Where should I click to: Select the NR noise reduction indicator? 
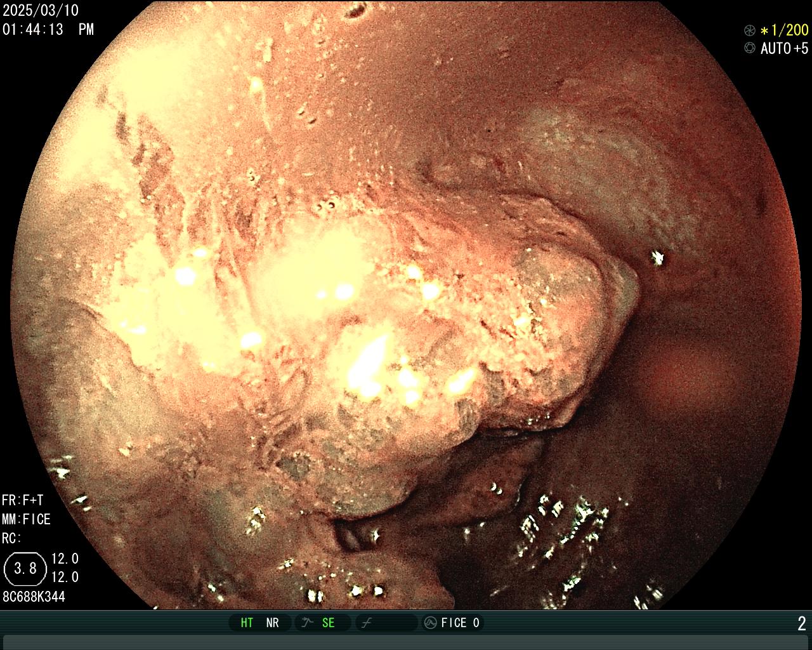tap(272, 623)
